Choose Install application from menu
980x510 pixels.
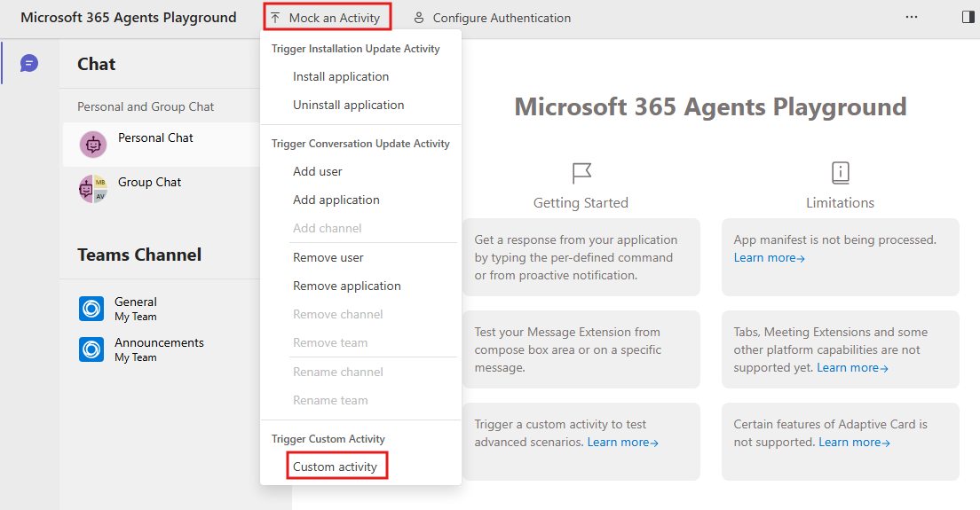pos(341,77)
